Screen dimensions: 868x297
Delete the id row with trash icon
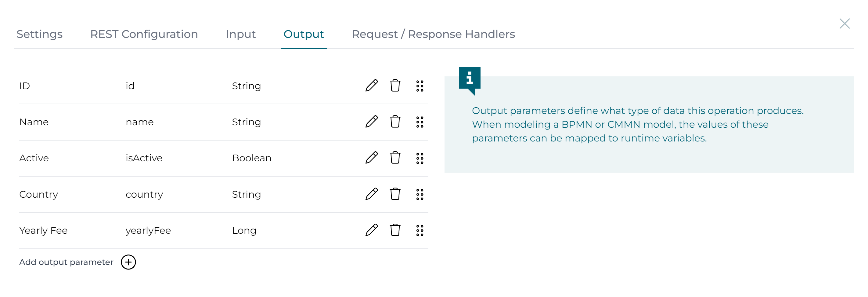[395, 86]
